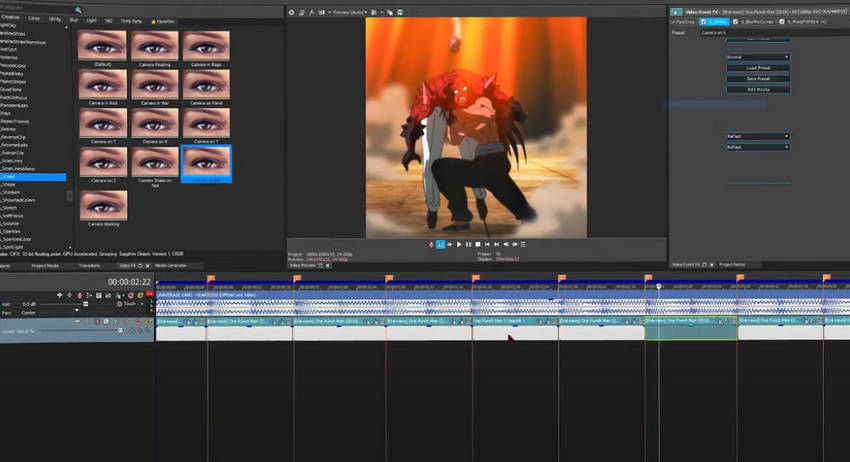Stop the video preview playback

tap(478, 245)
